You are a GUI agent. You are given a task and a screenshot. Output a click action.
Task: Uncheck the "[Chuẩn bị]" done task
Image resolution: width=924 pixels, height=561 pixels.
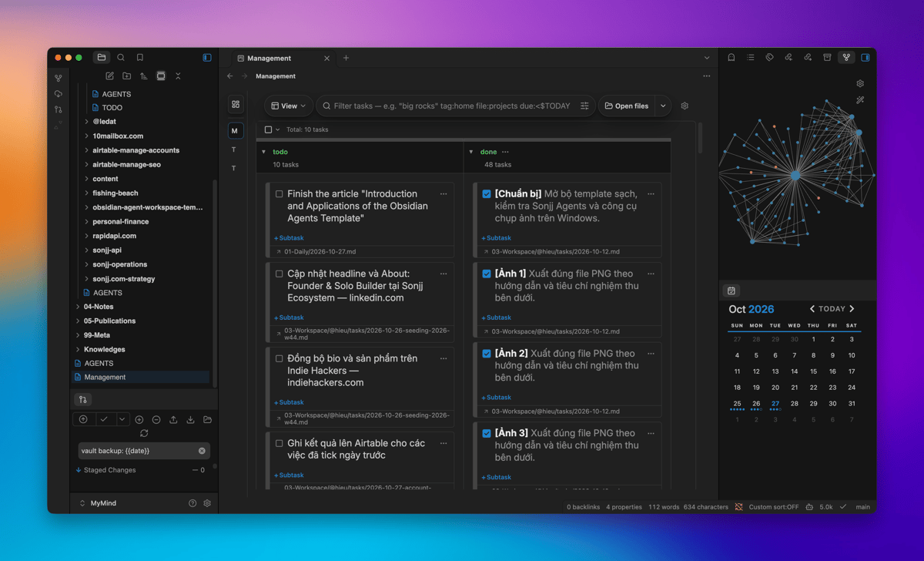(x=487, y=194)
